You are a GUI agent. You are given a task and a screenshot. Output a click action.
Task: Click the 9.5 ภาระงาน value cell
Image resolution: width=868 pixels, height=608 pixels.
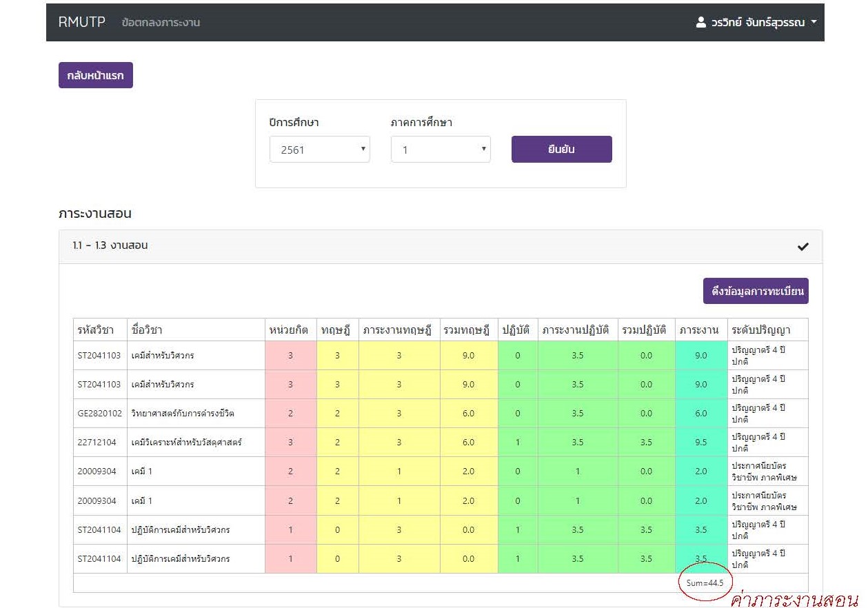click(700, 443)
